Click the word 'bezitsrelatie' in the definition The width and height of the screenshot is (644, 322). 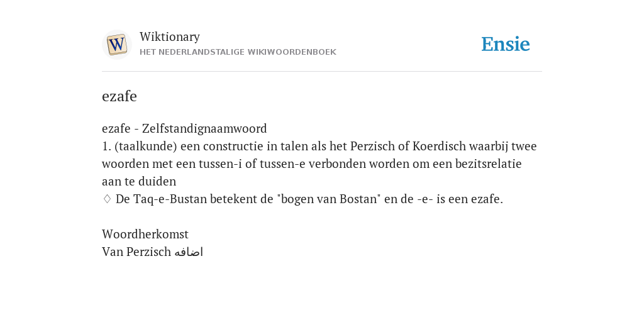pos(488,164)
